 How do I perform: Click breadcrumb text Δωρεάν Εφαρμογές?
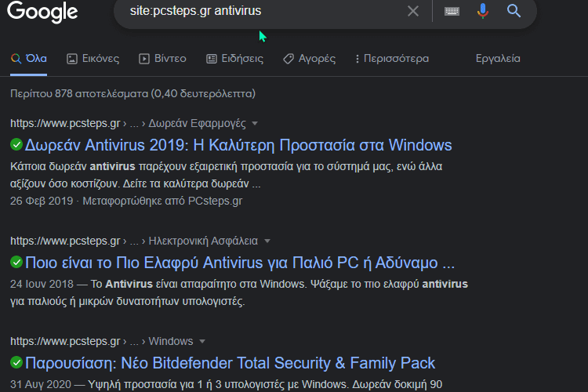198,123
